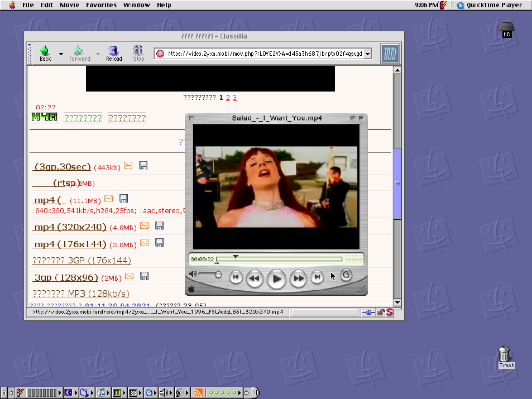The height and width of the screenshot is (399, 532).
Task: Play the Salad - I Want You movie
Action: tap(276, 279)
